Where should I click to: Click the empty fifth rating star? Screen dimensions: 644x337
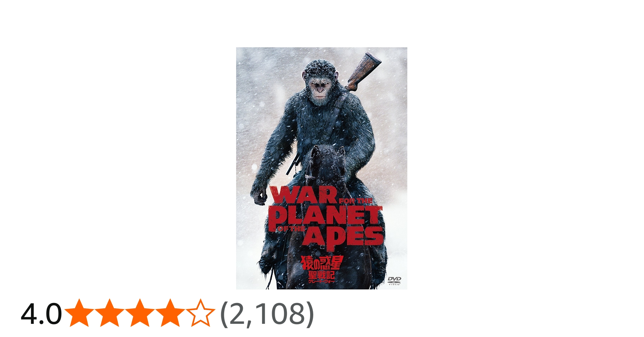coord(201,313)
